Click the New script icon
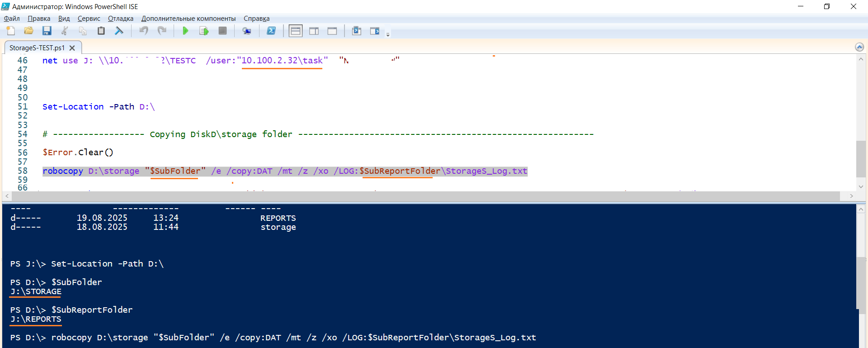The image size is (868, 348). 10,31
